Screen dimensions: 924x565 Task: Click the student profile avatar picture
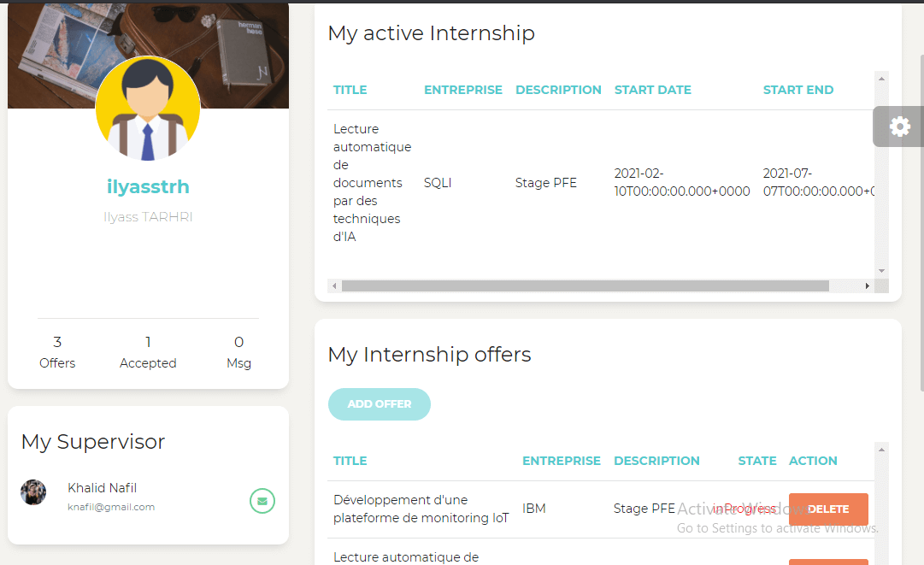coord(148,109)
